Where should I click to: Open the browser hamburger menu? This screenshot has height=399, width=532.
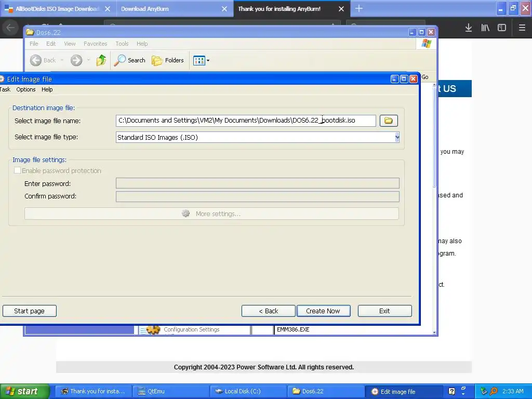click(x=522, y=28)
